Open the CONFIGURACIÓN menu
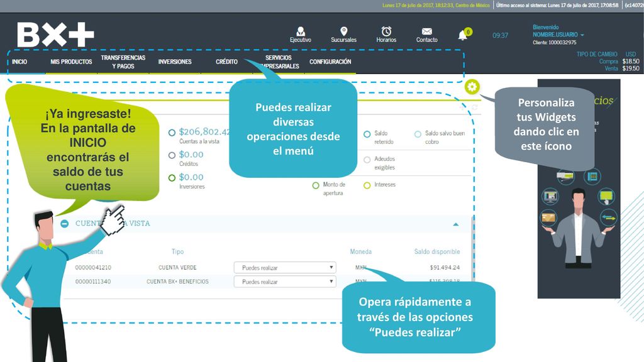Image resolution: width=644 pixels, height=362 pixels. point(330,62)
